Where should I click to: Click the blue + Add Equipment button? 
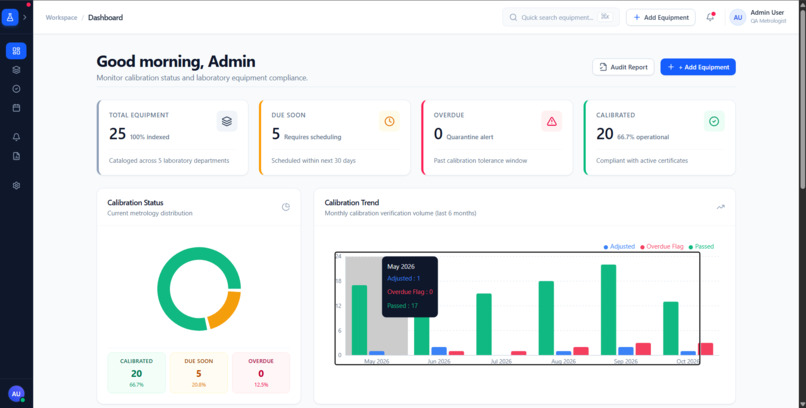[698, 67]
